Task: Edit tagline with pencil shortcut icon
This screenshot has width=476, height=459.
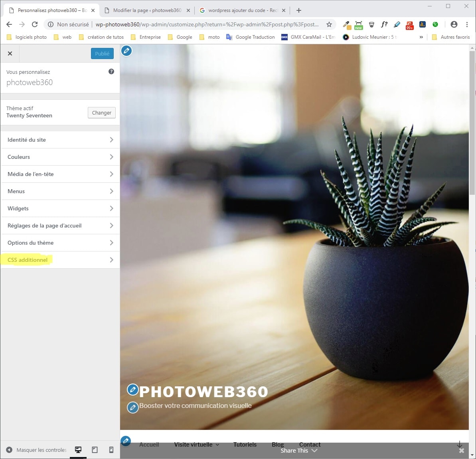Action: point(132,408)
